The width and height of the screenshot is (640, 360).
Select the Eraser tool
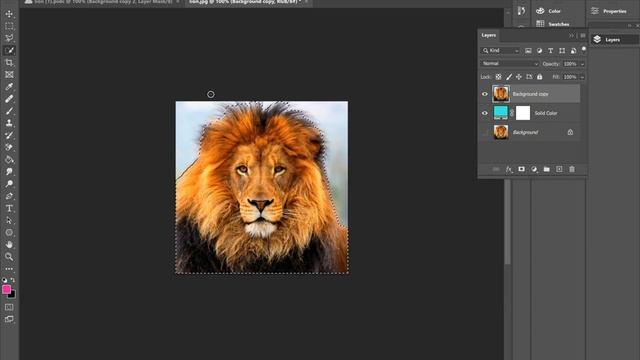coord(9,147)
